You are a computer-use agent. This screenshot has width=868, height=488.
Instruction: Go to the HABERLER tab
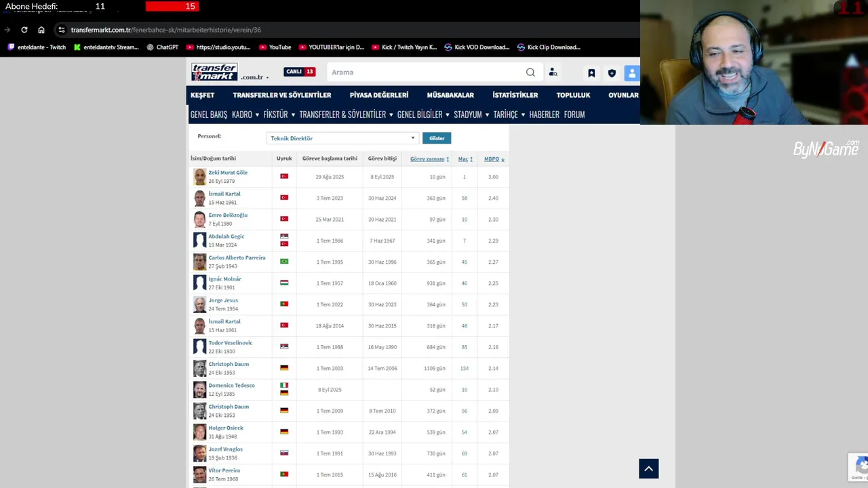pyautogui.click(x=544, y=115)
